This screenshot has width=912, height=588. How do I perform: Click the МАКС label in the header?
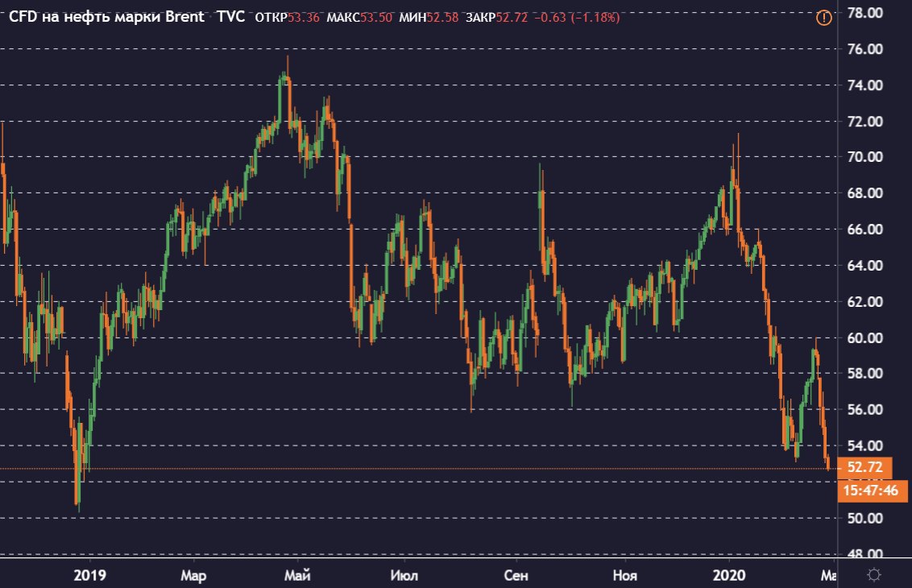pos(343,18)
